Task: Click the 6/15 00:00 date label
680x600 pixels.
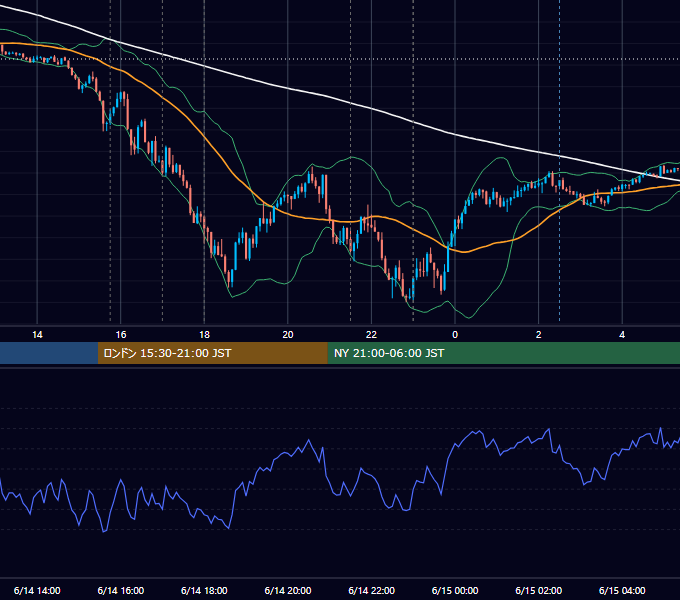Action: tap(455, 590)
